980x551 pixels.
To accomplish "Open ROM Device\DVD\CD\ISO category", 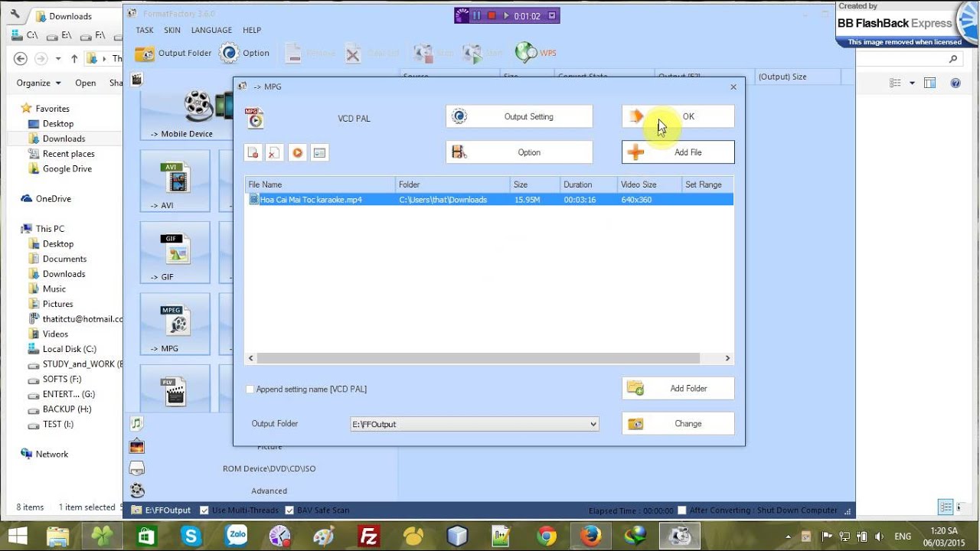I will click(x=269, y=468).
